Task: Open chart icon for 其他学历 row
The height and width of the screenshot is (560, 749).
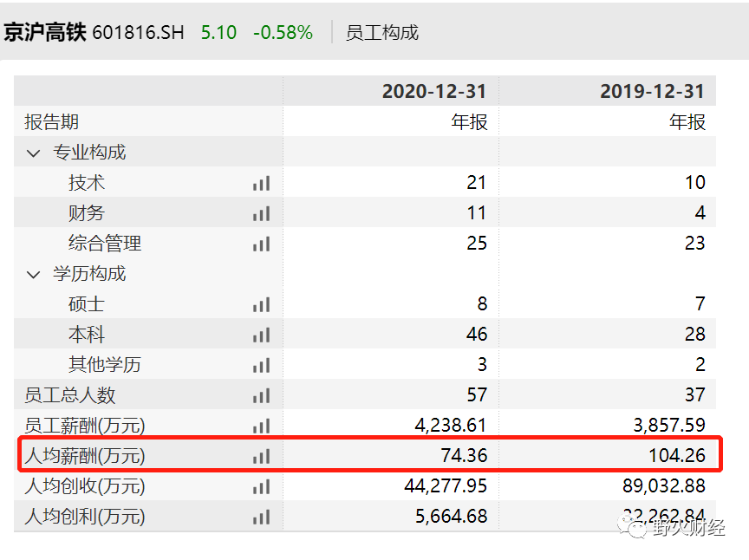Action: pyautogui.click(x=261, y=366)
